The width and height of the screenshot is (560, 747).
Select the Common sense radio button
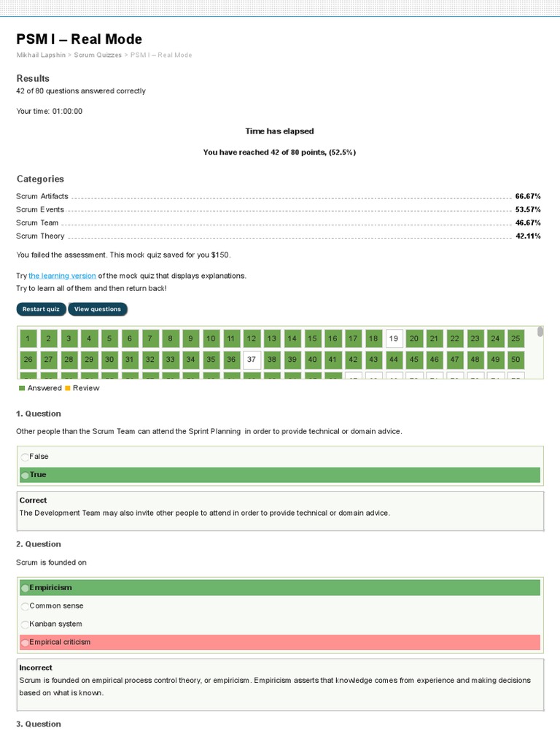tap(26, 606)
